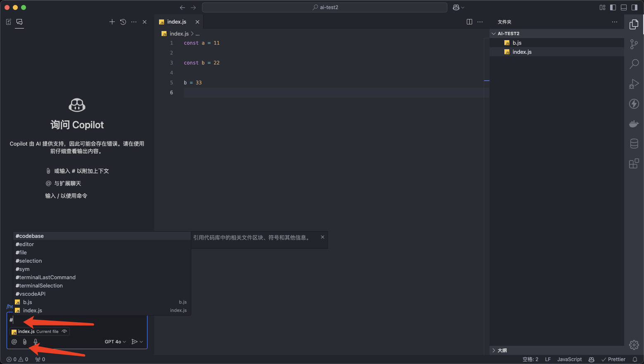The height and width of the screenshot is (364, 644).
Task: Open the Explorer view in the activity bar
Action: 634,24
